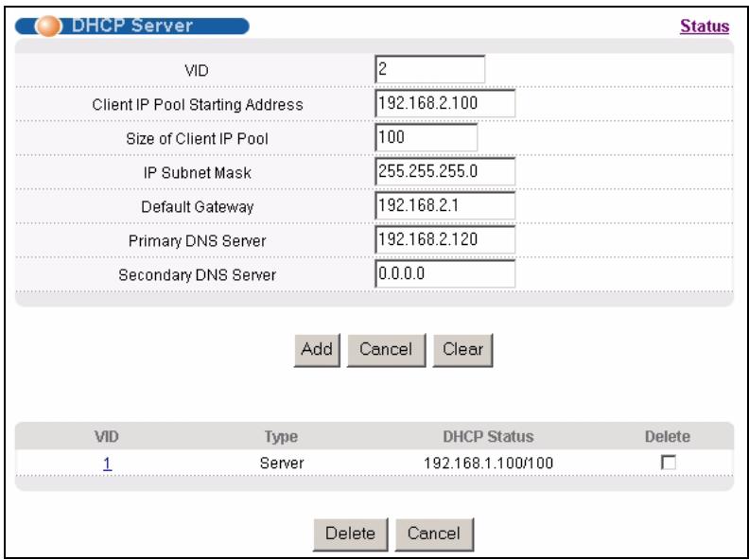749x560 pixels.
Task: Focus the Default Gateway field
Action: [x=445, y=206]
